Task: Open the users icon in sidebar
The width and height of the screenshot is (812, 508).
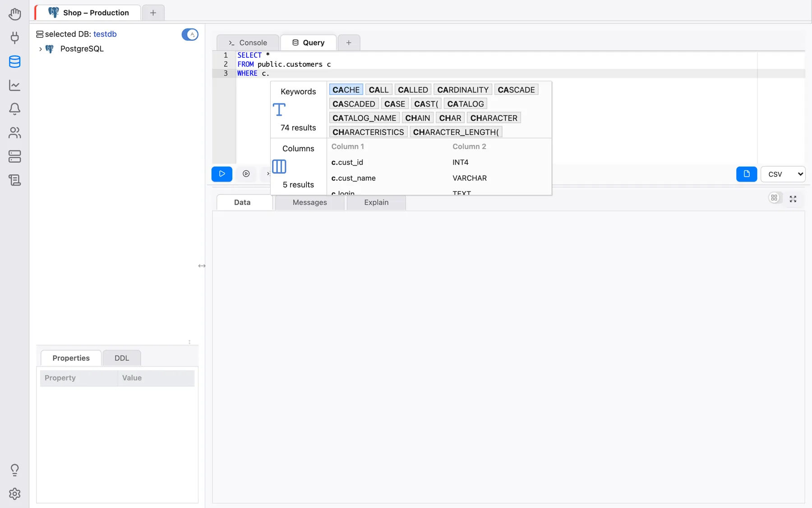Action: (14, 132)
